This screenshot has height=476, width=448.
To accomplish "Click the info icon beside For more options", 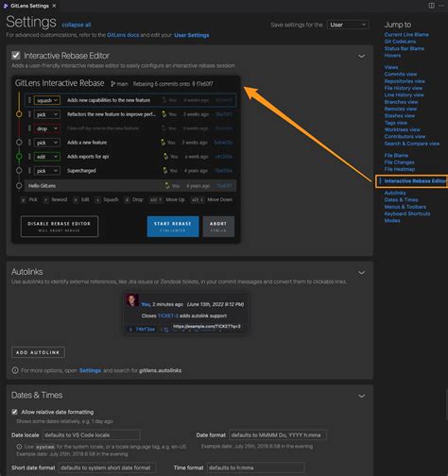I will click(15, 370).
